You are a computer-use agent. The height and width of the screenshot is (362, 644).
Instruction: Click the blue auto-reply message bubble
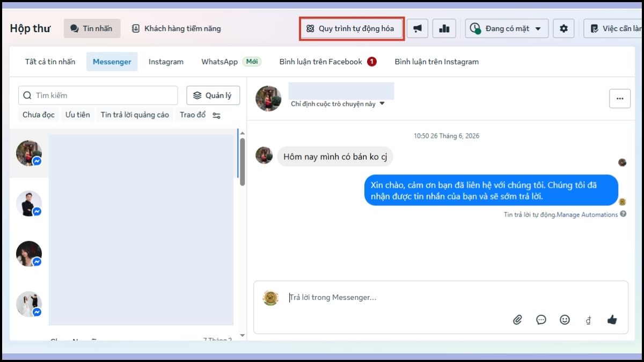pos(491,191)
